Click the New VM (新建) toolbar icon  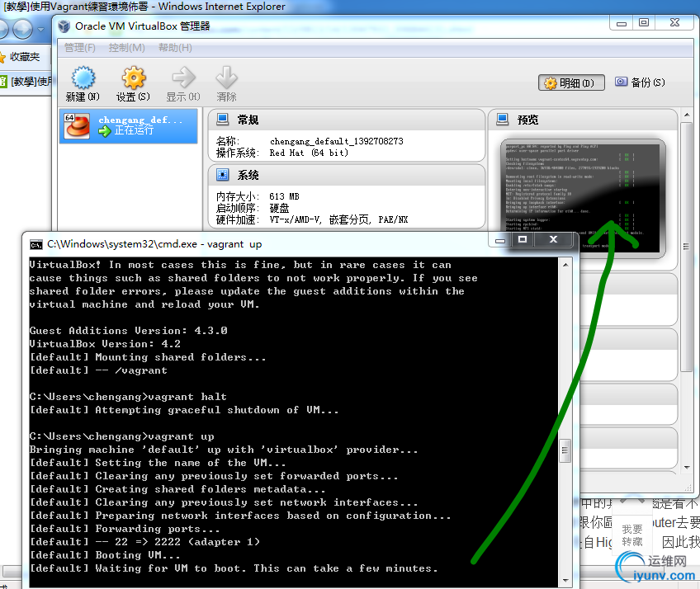click(83, 78)
